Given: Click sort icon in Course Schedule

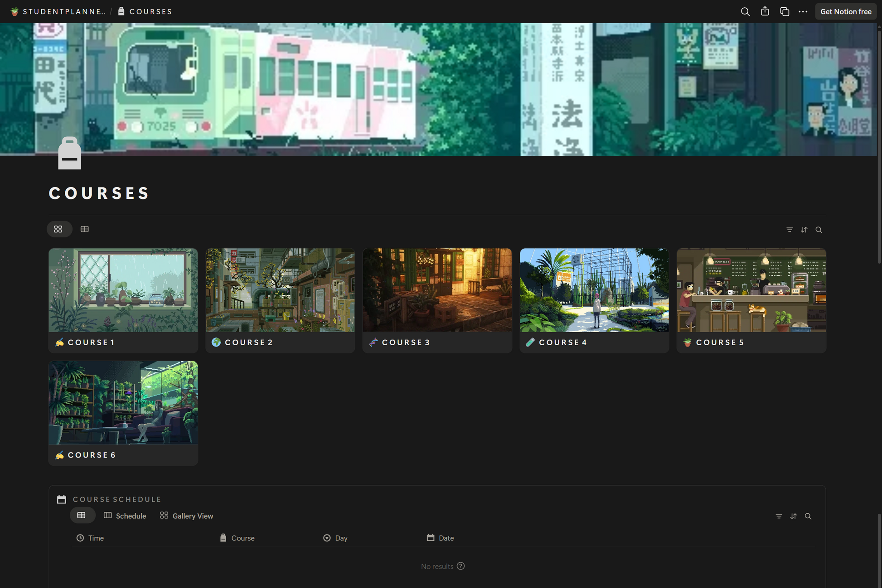Looking at the screenshot, I should (793, 516).
